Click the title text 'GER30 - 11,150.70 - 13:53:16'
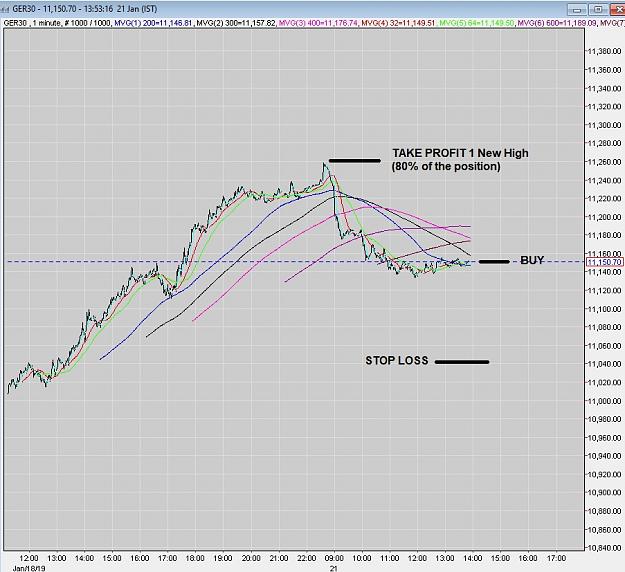The height and width of the screenshot is (572, 625). point(63,9)
